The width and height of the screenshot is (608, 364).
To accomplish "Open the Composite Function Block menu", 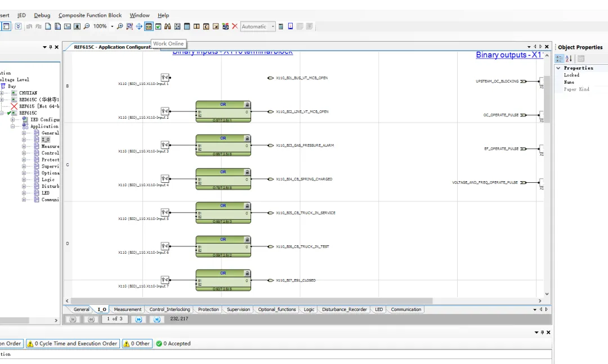I will click(90, 15).
